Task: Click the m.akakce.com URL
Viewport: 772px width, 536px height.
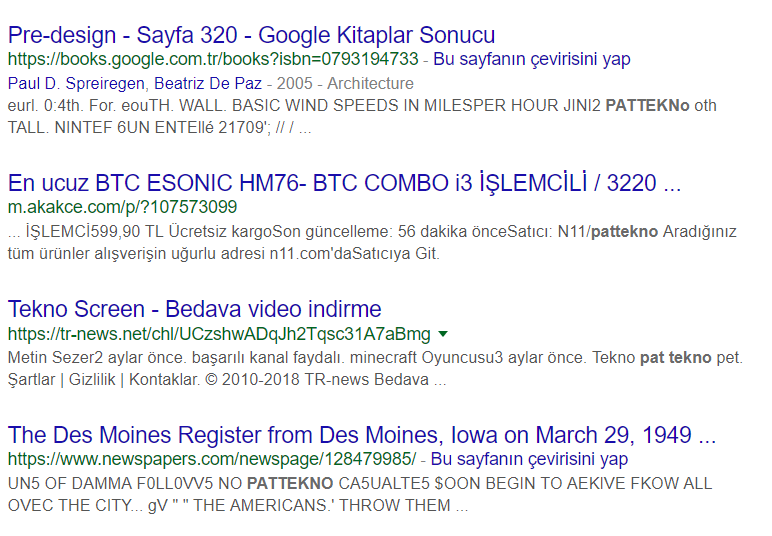Action: 122,208
